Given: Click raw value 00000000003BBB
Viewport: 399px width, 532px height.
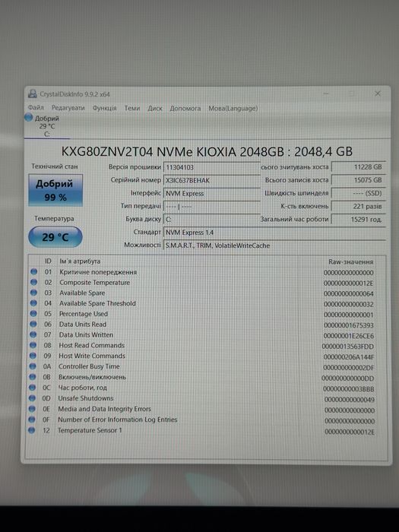Looking at the screenshot, I should (x=348, y=389).
